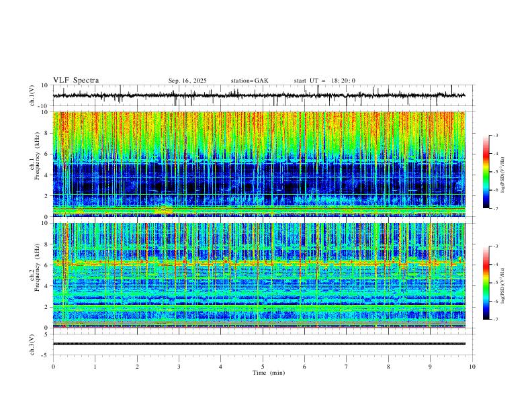Click the '-7' label on ch.2 colorbar

pos(496,319)
